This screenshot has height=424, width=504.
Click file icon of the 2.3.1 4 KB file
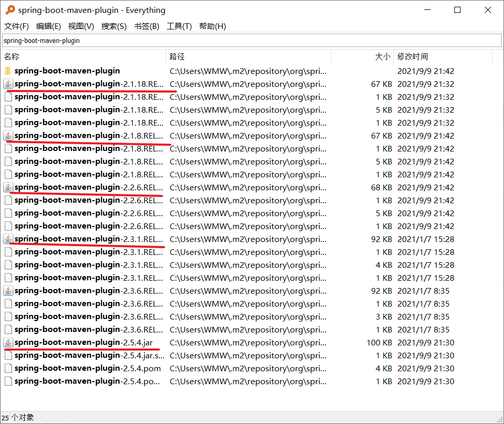coord(8,265)
